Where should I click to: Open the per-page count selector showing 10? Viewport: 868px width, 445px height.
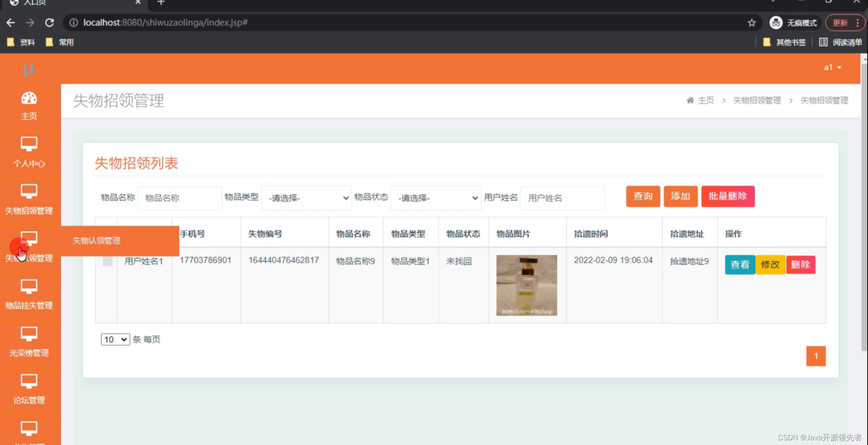tap(115, 340)
